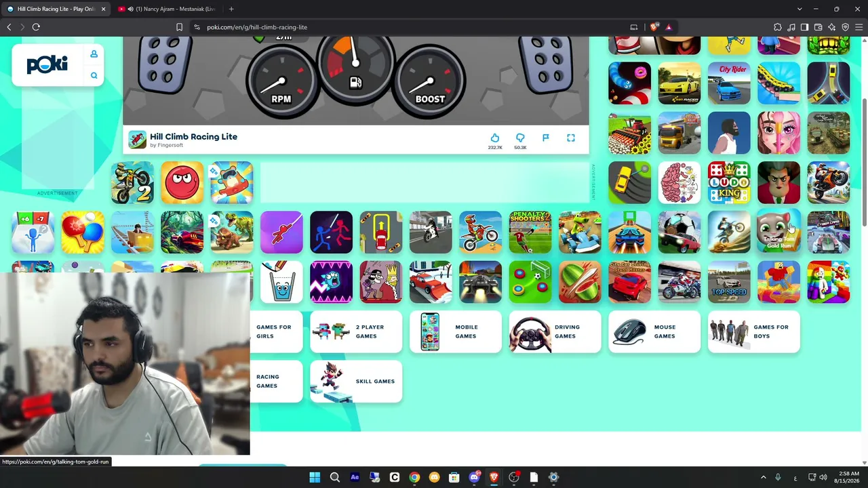The image size is (868, 488).
Task: Open Hill Climb Racing Lite title icon
Action: coord(137,140)
